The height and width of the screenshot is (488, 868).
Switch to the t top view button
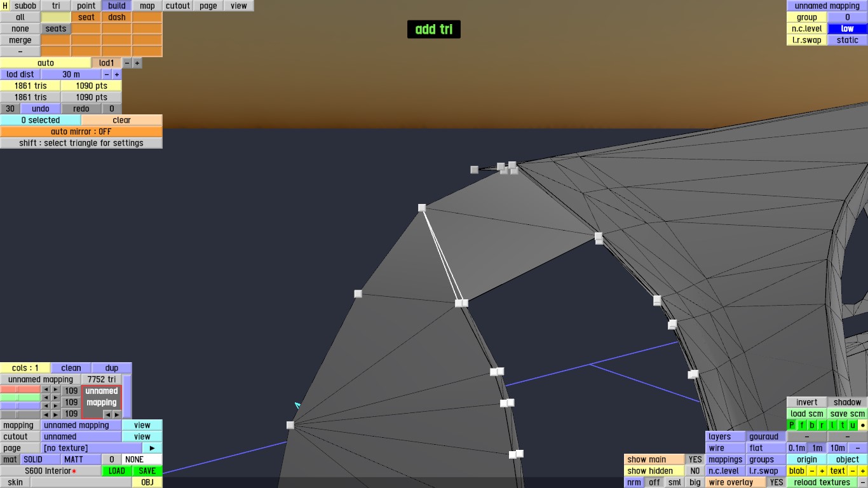[843, 425]
